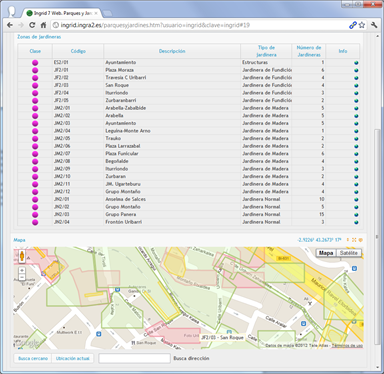This screenshot has width=384, height=374.
Task: Open the browser home page
Action: tap(43, 25)
